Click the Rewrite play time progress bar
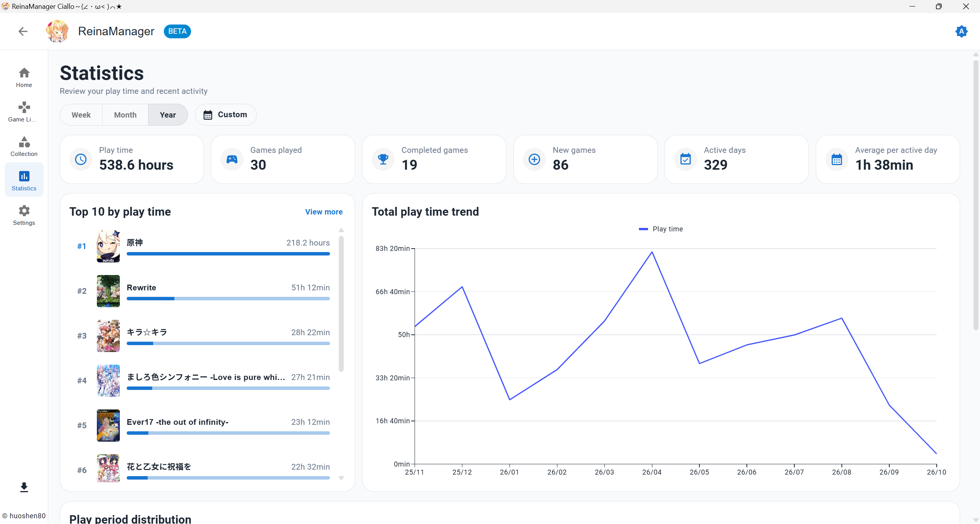This screenshot has width=980, height=524. [228, 299]
